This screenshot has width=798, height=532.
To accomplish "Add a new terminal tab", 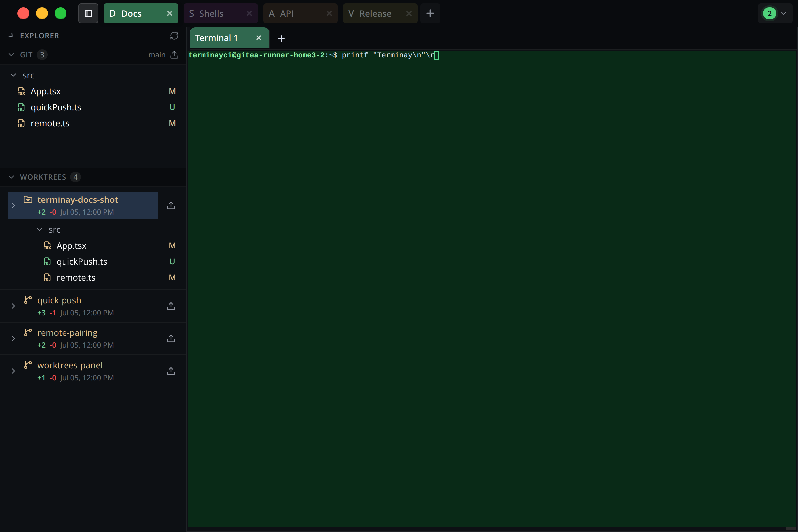I will [281, 38].
